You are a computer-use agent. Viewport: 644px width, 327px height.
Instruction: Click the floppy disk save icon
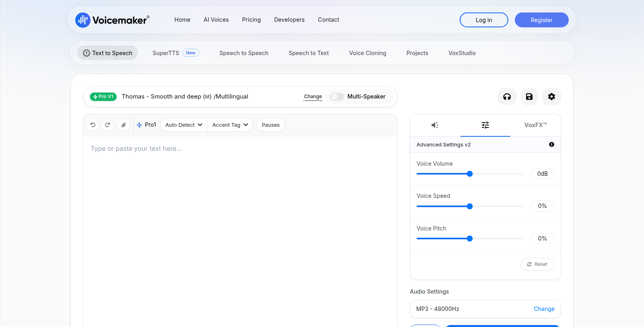tap(529, 97)
